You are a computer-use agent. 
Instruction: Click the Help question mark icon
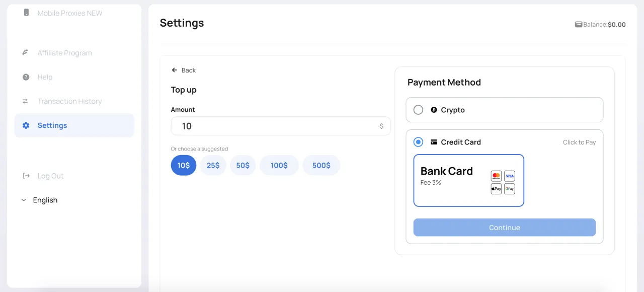click(26, 77)
